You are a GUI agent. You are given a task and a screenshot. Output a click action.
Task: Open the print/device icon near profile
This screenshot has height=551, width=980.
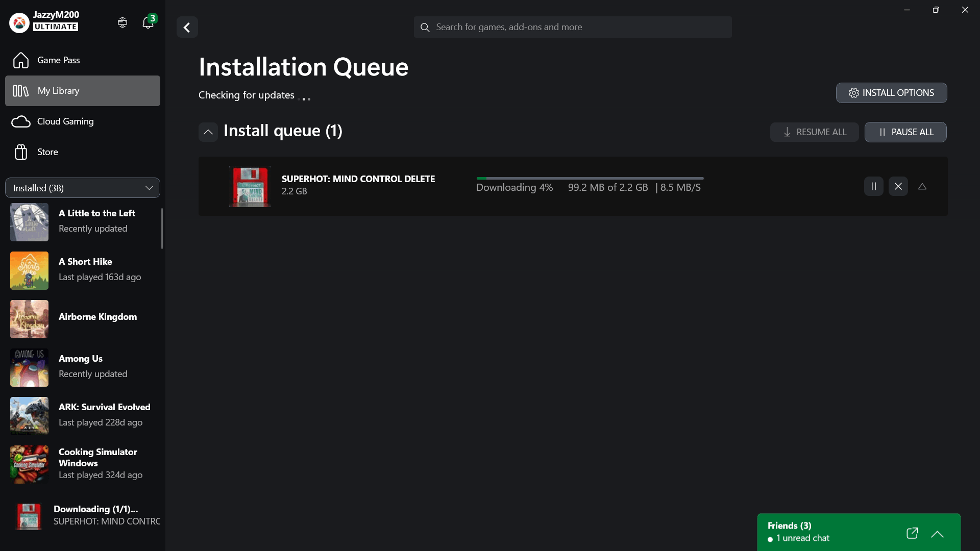[122, 22]
